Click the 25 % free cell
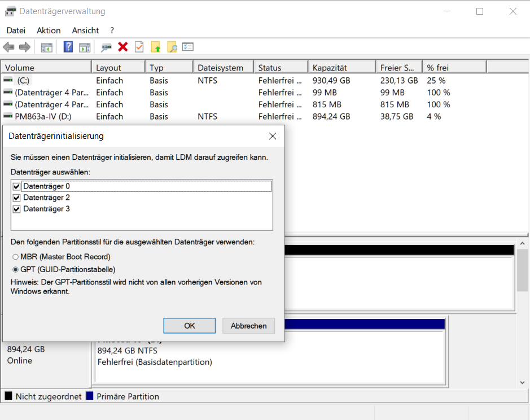 tap(436, 81)
